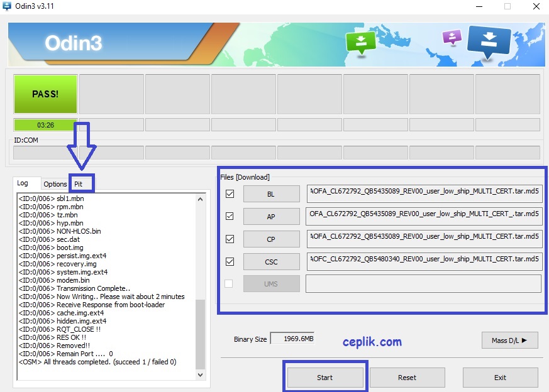Toggle the BL file checkbox

pos(230,193)
